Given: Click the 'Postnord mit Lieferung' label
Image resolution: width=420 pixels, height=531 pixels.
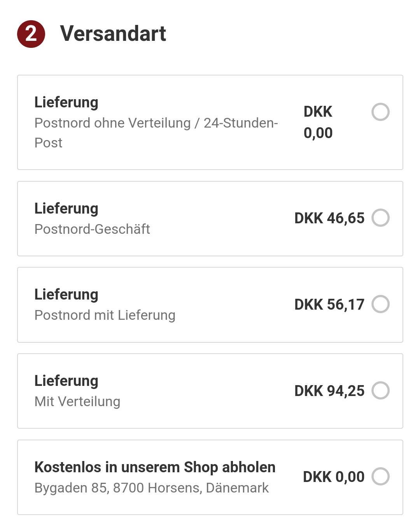Looking at the screenshot, I should pos(105,315).
